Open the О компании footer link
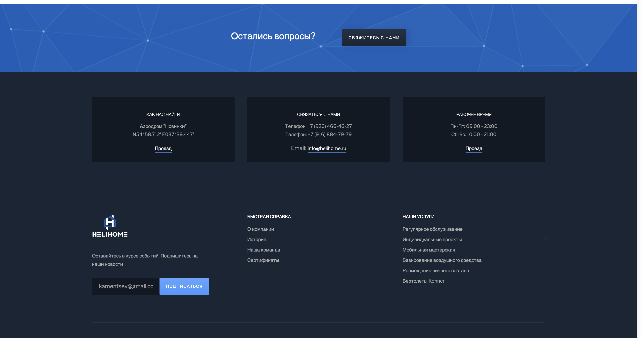 click(x=260, y=229)
